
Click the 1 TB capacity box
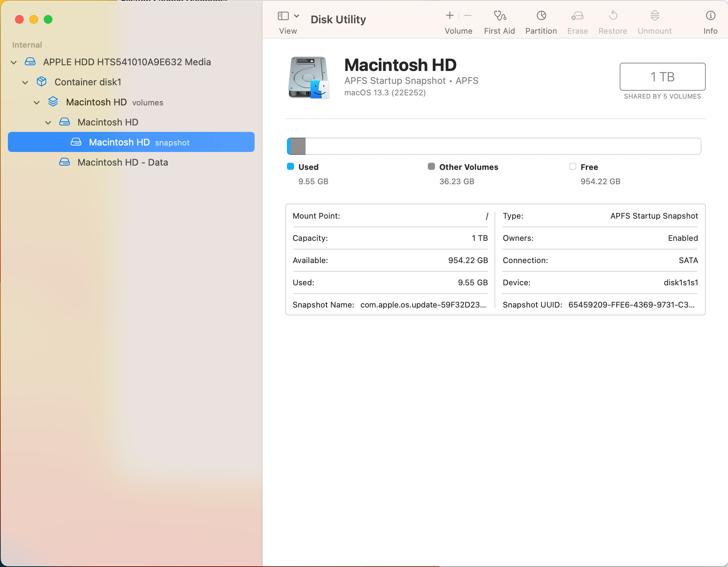(662, 77)
